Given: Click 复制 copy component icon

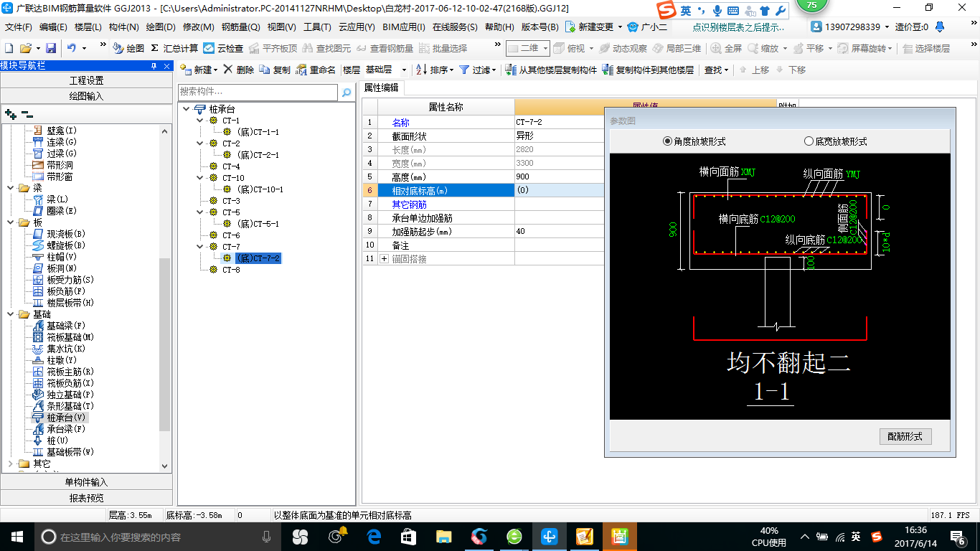Looking at the screenshot, I should pos(275,70).
